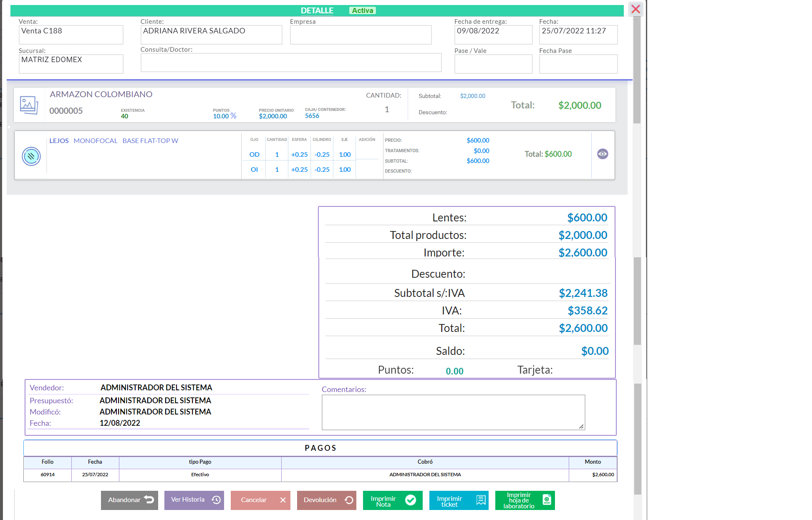
Task: Click the payment date 25/07/2022 cell
Action: (95, 475)
